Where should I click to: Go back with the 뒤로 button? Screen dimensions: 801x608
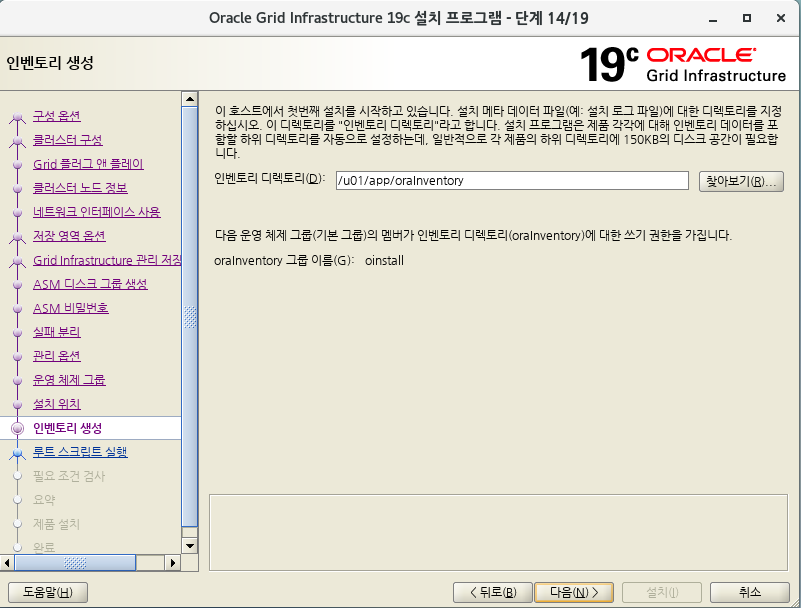click(493, 593)
